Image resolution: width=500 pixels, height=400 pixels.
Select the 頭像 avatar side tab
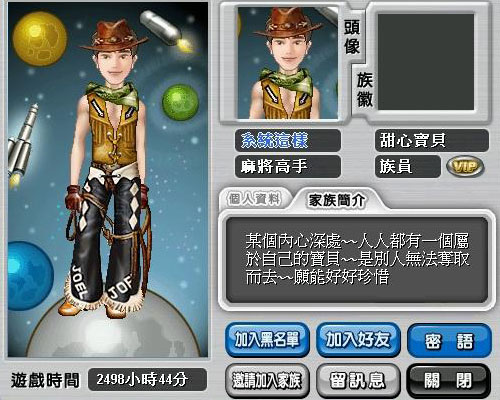[x=352, y=37]
